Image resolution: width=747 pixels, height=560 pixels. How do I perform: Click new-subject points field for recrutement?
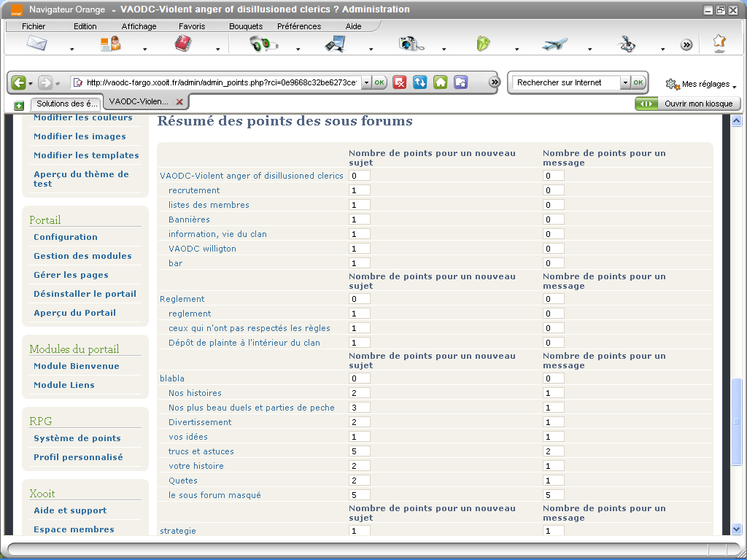(x=359, y=190)
